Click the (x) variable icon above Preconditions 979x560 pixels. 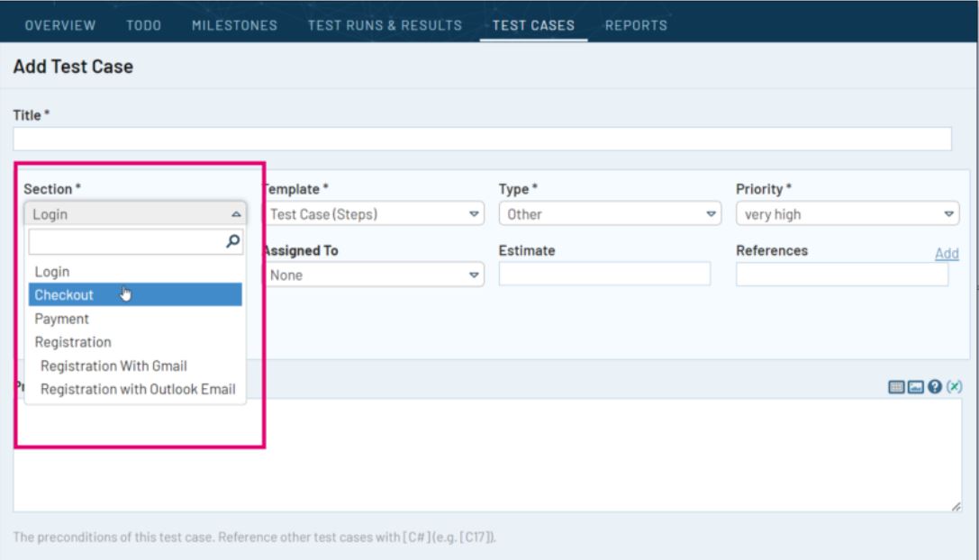point(956,386)
